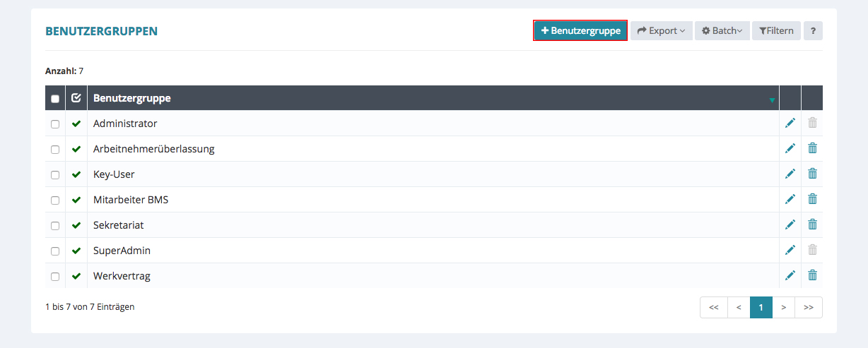Delete the Arbeitnehmerüberlassung group with trash icon
The height and width of the screenshot is (348, 868).
[x=812, y=148]
